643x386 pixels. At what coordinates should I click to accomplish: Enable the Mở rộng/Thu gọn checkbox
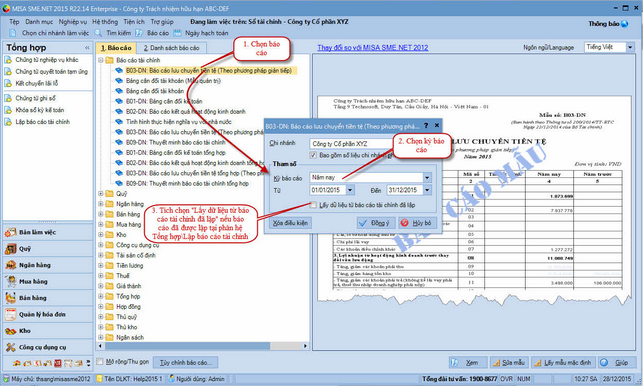100,361
